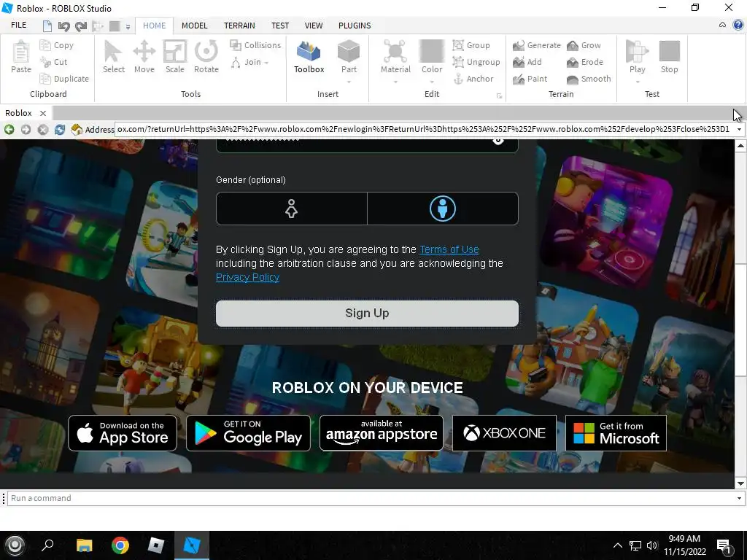
Task: Open the Privacy Policy link
Action: (247, 277)
